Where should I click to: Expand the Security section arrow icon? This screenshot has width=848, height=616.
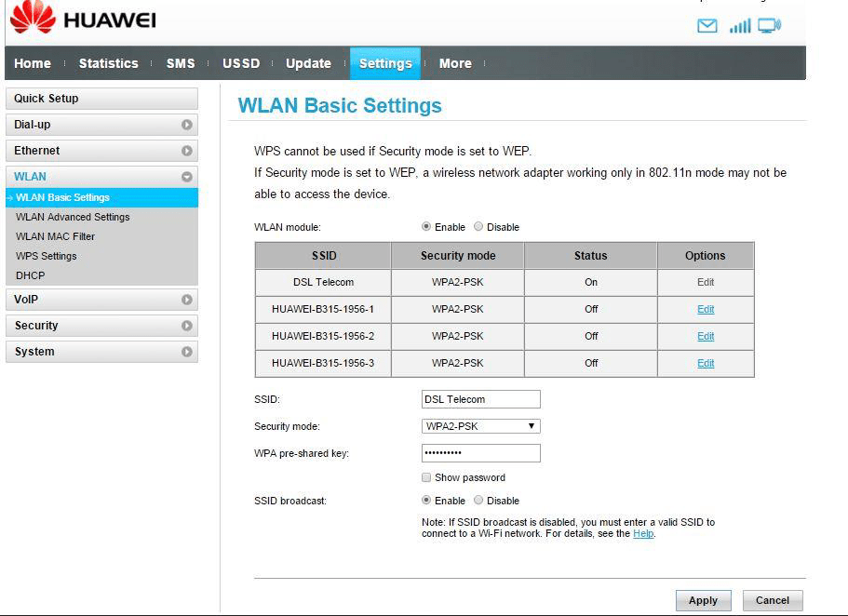click(x=187, y=326)
